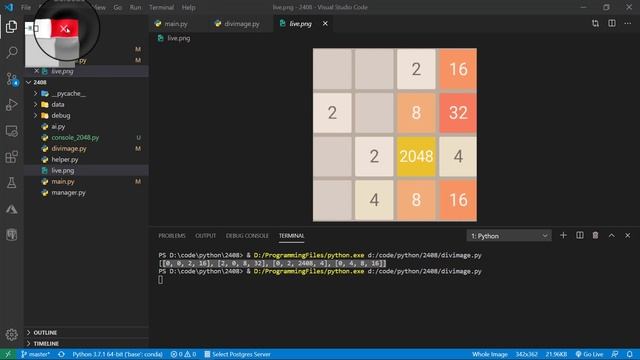Kill the terminal with trash icon
The height and width of the screenshot is (360, 640).
click(596, 236)
